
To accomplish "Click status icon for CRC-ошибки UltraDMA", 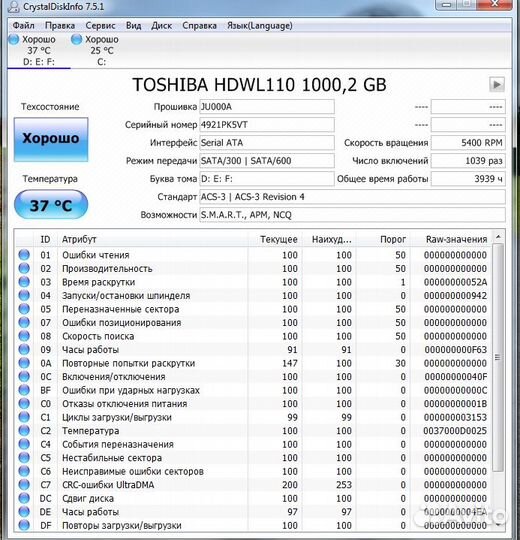I will (x=24, y=485).
